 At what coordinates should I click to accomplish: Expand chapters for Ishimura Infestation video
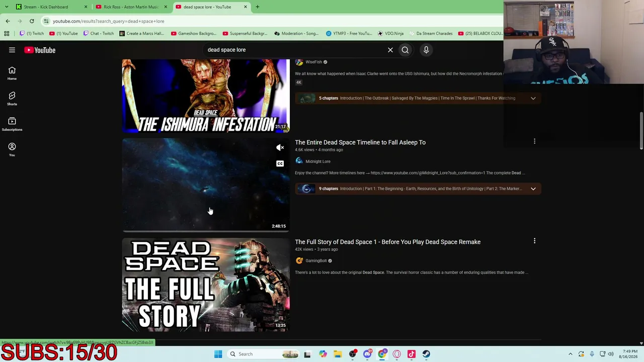(x=533, y=98)
